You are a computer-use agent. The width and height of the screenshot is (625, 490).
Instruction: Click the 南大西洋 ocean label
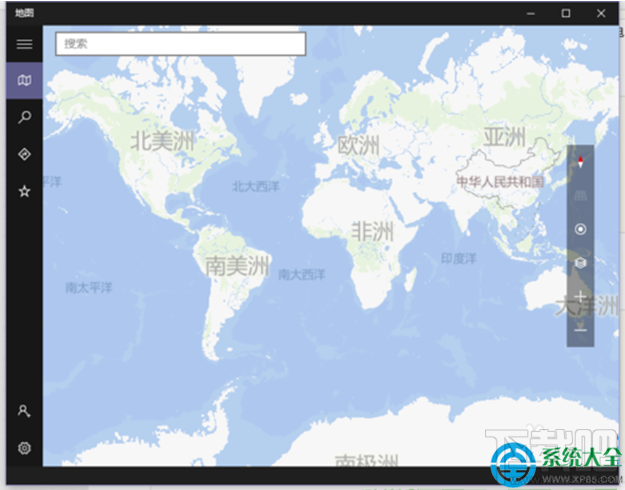[x=301, y=274]
